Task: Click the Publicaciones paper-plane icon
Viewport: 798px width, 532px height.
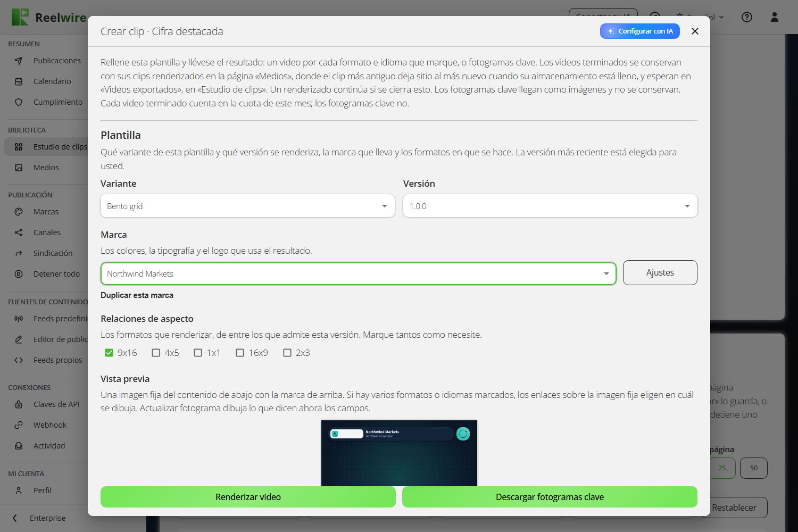Action: pos(19,61)
